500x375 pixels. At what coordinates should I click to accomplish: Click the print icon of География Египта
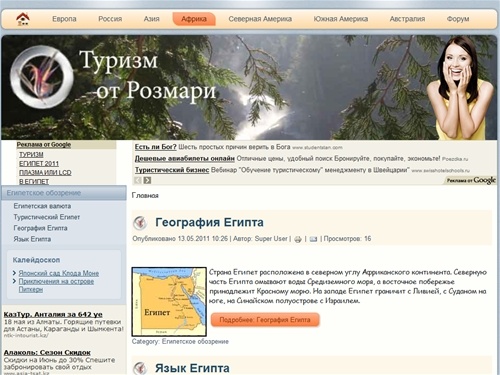298,239
